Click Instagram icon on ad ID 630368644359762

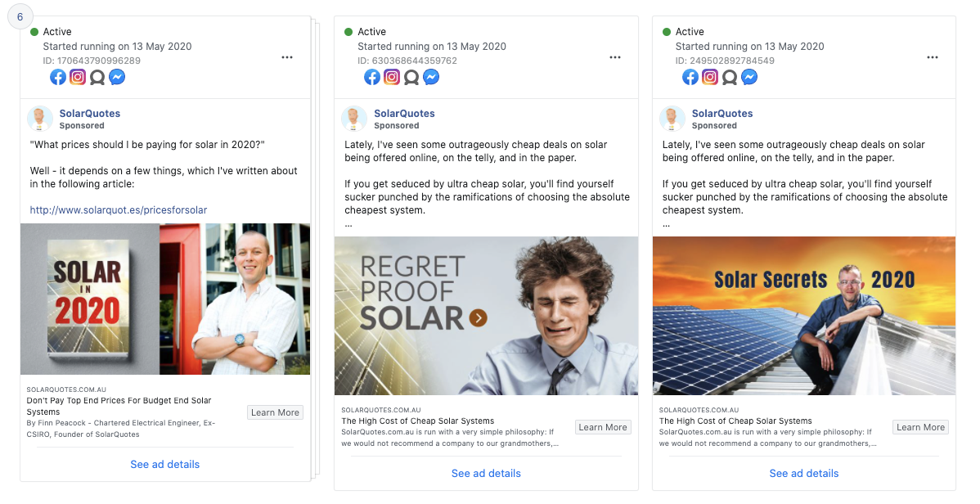pos(392,77)
